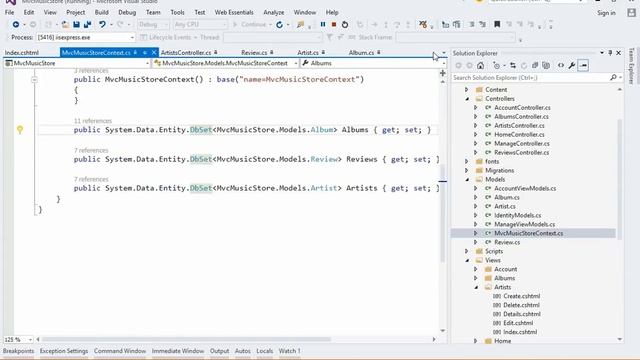Open the Watch 1 tab
Viewport: 640px width, 360px height.
click(x=289, y=351)
